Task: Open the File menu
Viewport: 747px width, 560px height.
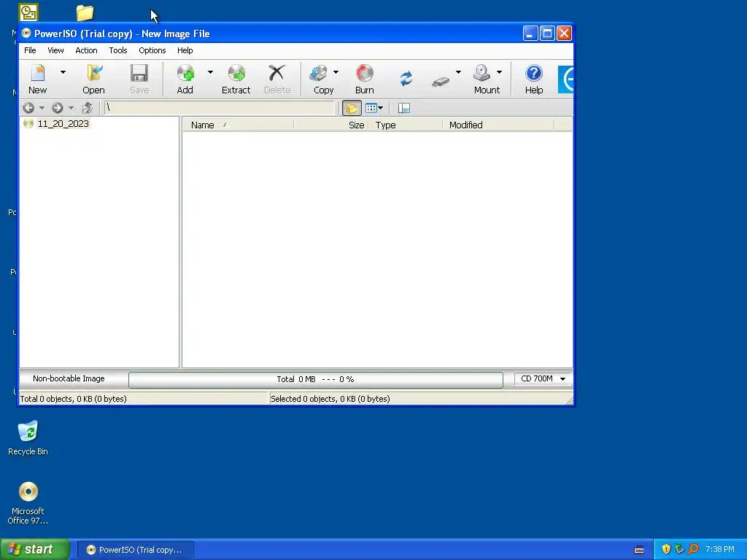Action: coord(30,50)
